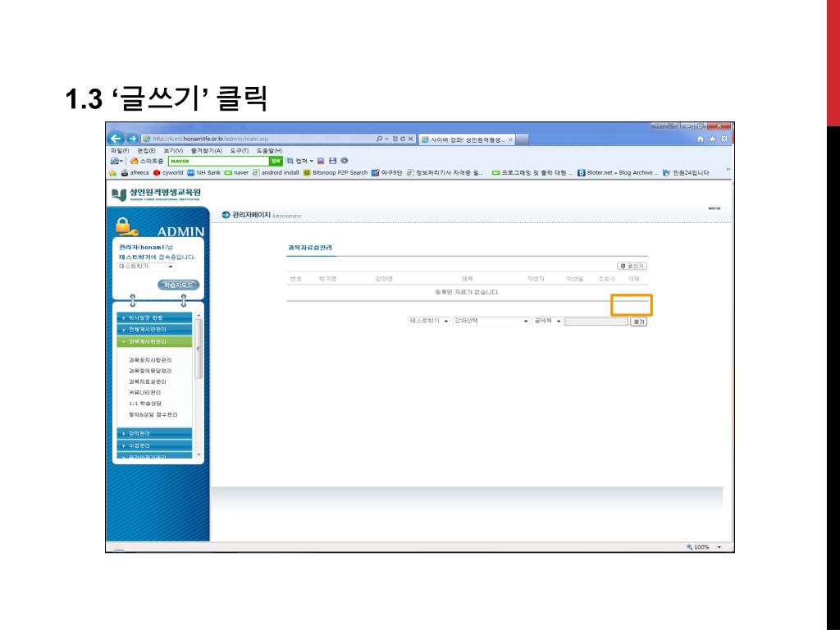
Task: Open the 테스트학기 search filter dropdown
Action: pyautogui.click(x=428, y=321)
